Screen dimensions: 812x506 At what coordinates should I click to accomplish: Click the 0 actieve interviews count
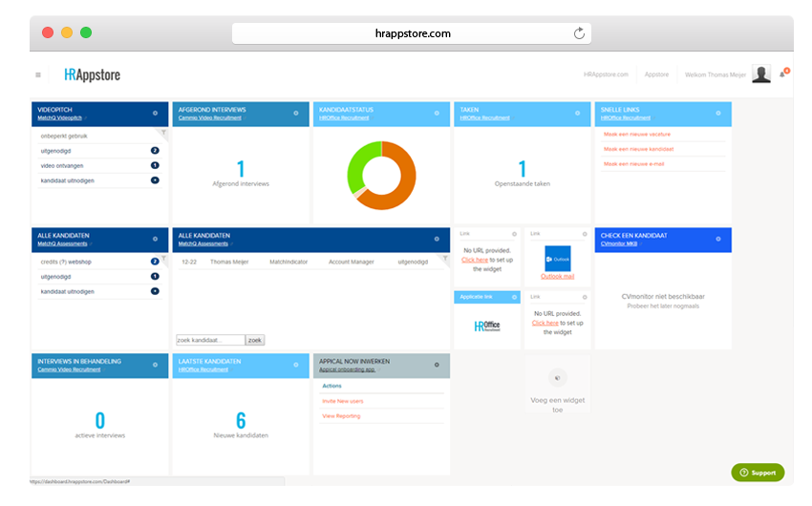pos(100,420)
